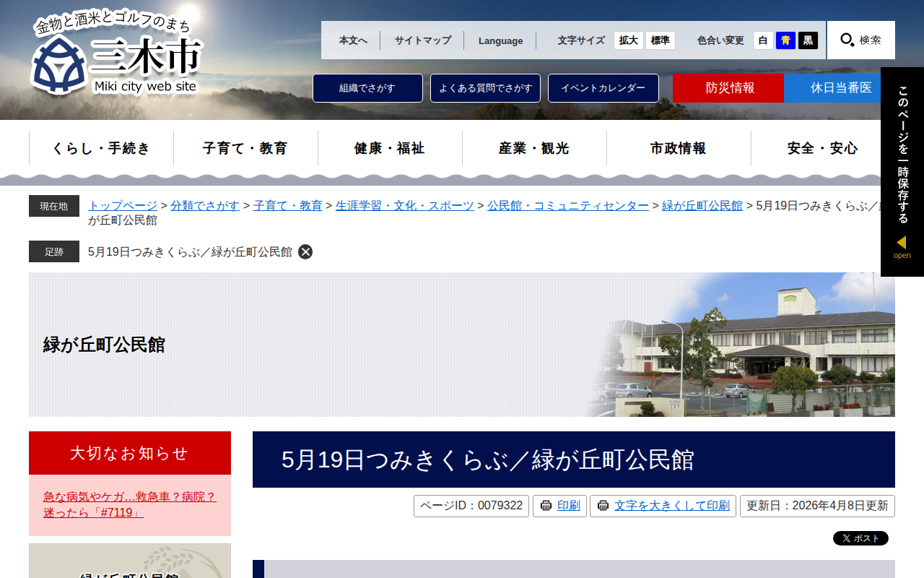Open 休日当番医 blue button
Screen dimensions: 924x578
click(840, 88)
